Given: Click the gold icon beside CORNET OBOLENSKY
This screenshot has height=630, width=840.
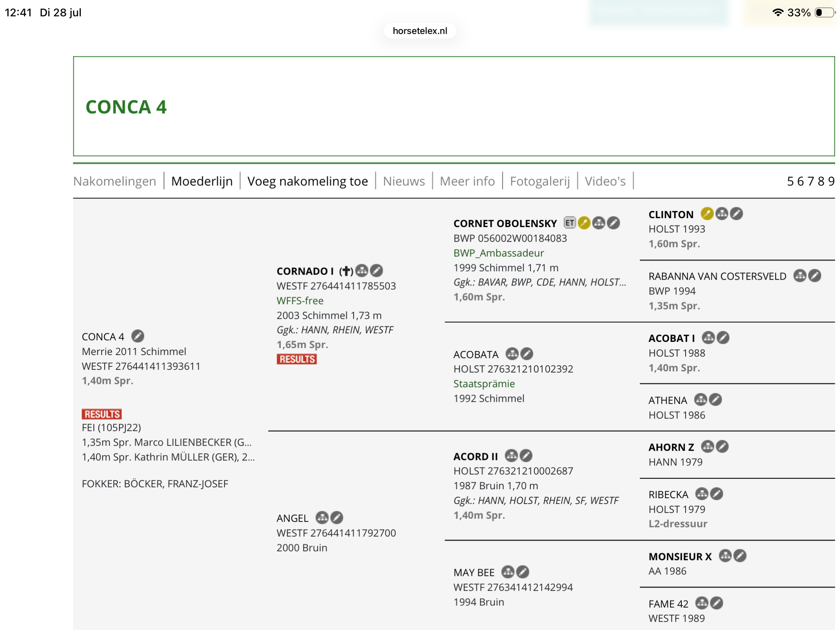Looking at the screenshot, I should 584,223.
